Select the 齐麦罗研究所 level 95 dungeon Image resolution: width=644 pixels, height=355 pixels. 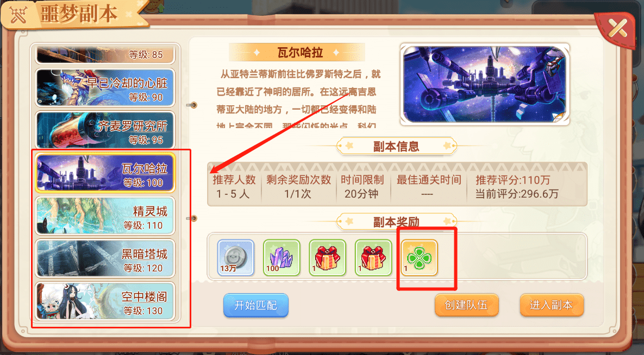tap(105, 130)
